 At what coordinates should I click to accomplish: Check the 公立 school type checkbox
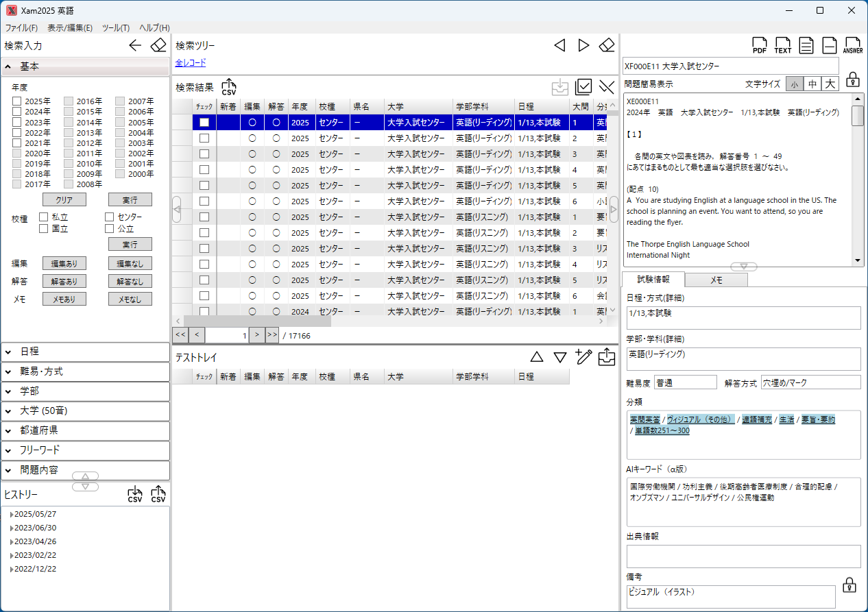[109, 229]
